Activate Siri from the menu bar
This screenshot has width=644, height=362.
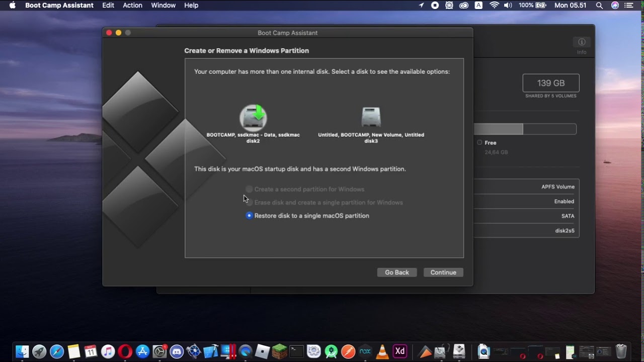tap(615, 5)
